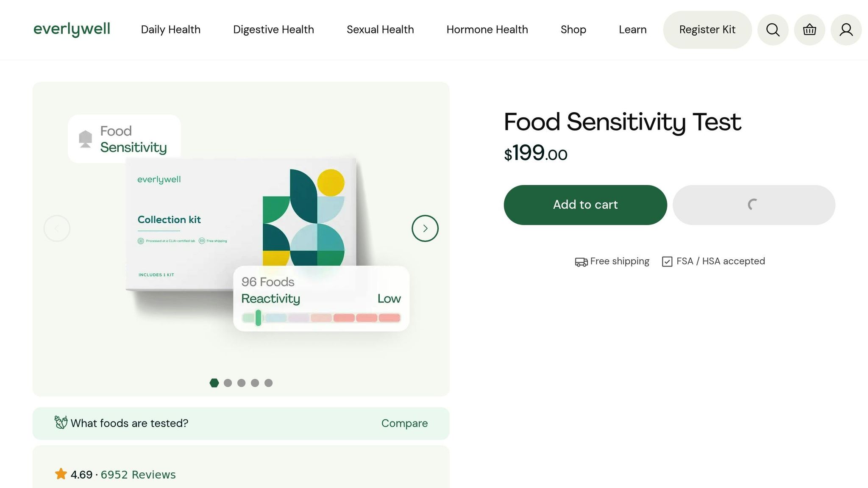Select the second carousel dot

point(228,383)
